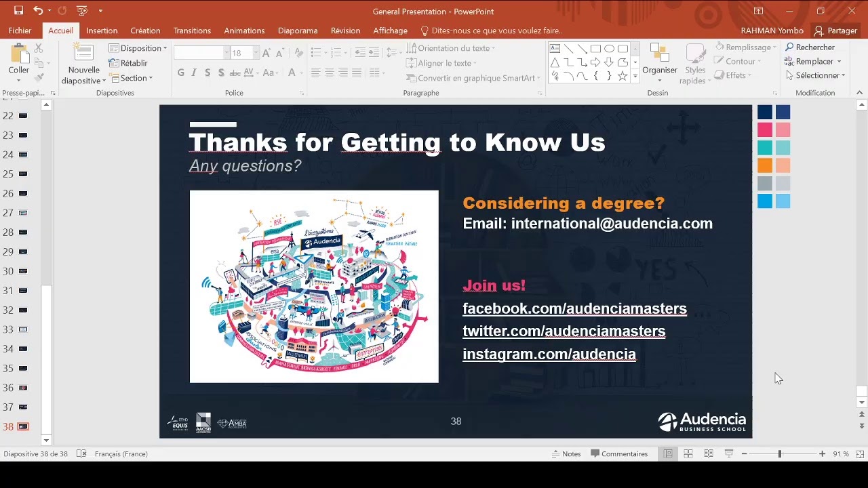The height and width of the screenshot is (488, 868).
Task: Toggle text shadow S formatting
Action: tap(221, 73)
